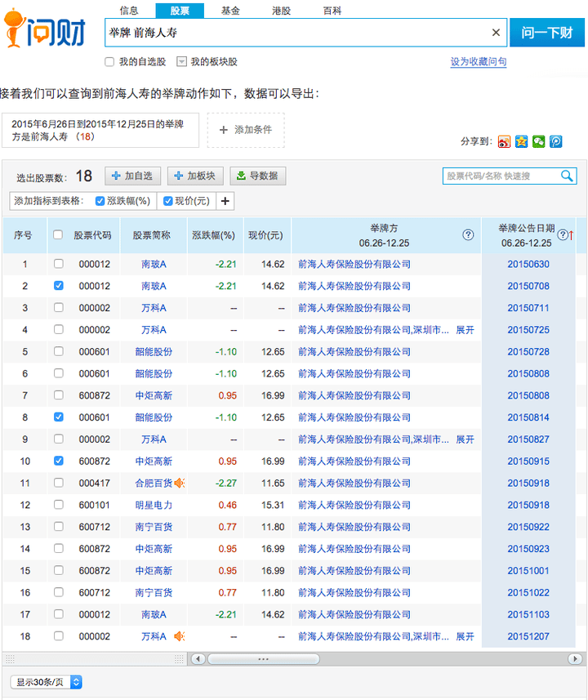Switch to the 基金 tab
The width and height of the screenshot is (588, 700).
pos(230,11)
